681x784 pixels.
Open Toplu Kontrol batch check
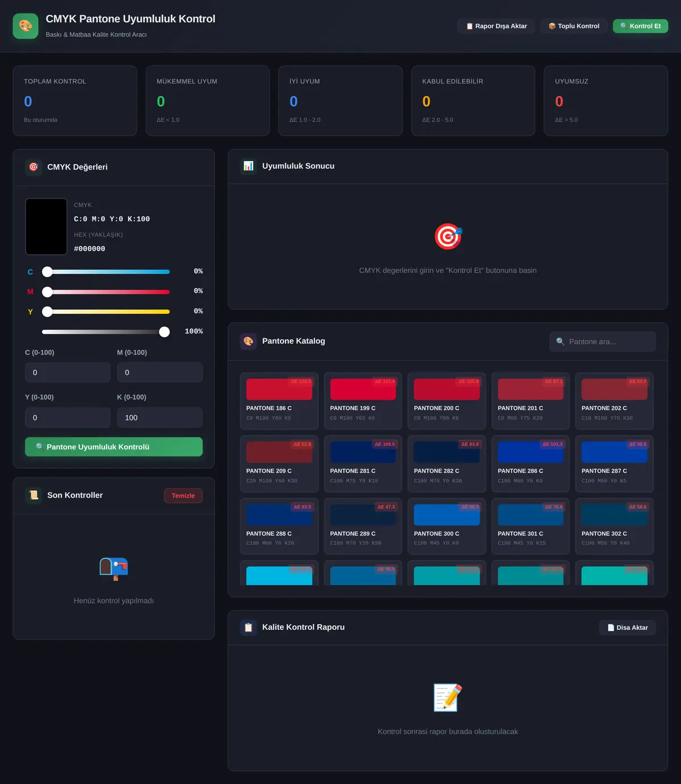point(574,26)
